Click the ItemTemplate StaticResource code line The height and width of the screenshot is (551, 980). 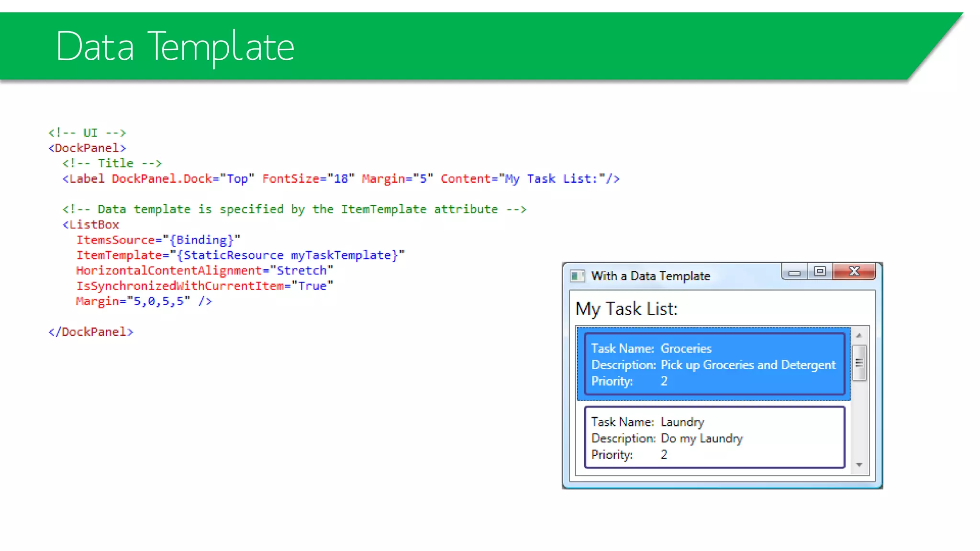(x=240, y=255)
